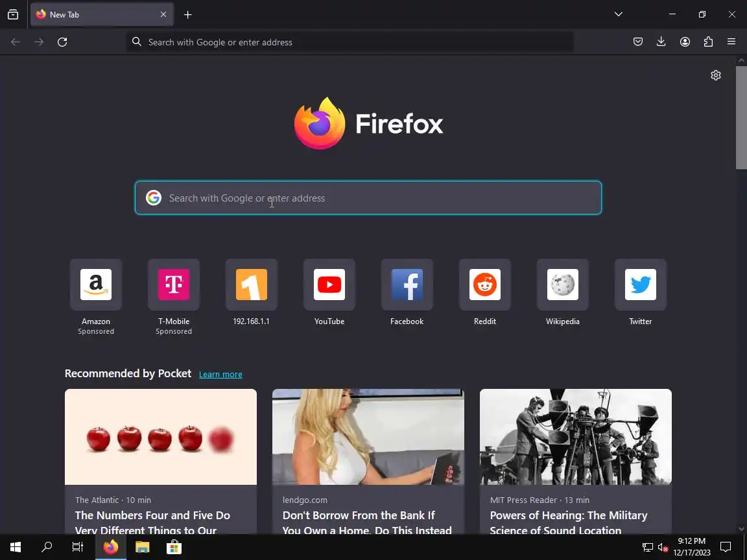Go back one page
The height and width of the screenshot is (560, 747).
[16, 42]
